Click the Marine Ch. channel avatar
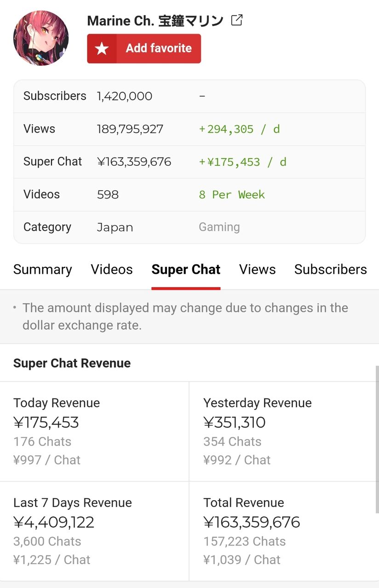Screen dimensions: 379x588 click(41, 38)
